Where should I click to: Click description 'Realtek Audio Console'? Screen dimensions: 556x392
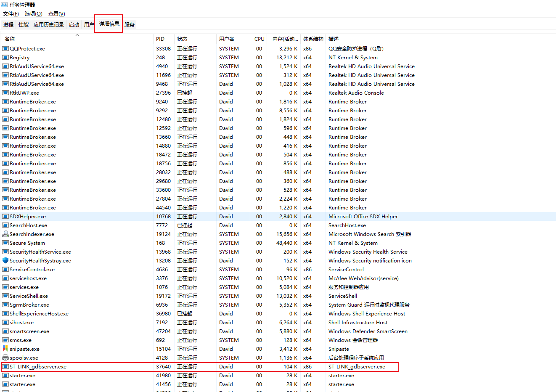(356, 93)
